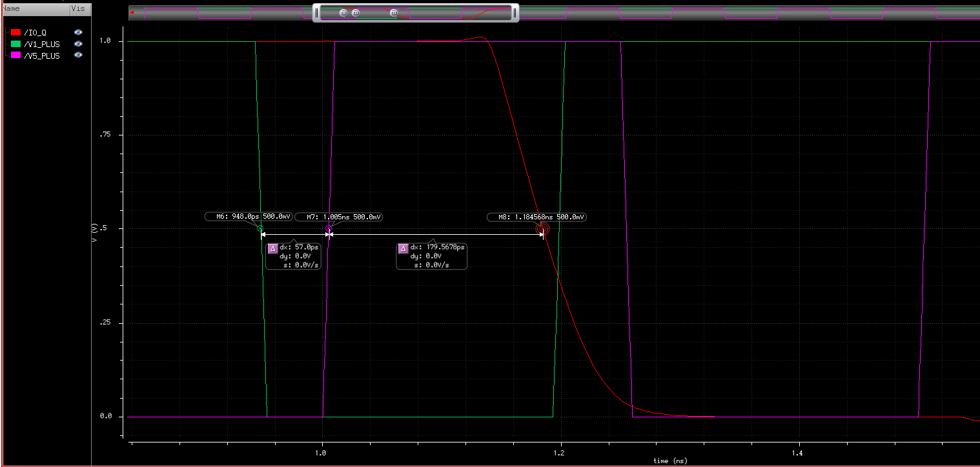Select the M8 marker label at 1.184568ns
980x467 pixels.
[x=536, y=217]
